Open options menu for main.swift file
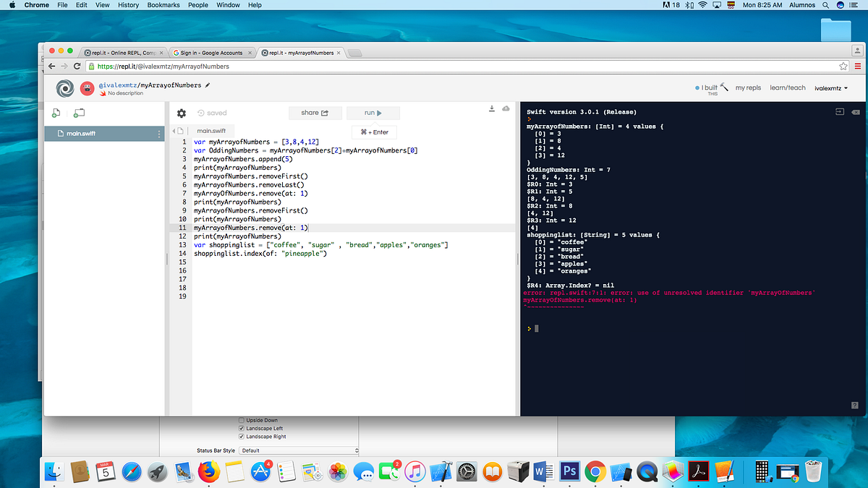 [x=158, y=133]
